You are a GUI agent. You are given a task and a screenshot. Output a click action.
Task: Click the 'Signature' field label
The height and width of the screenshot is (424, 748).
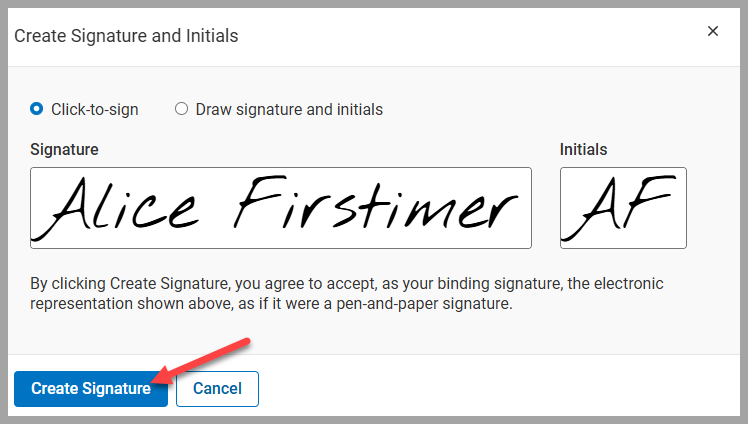(64, 150)
